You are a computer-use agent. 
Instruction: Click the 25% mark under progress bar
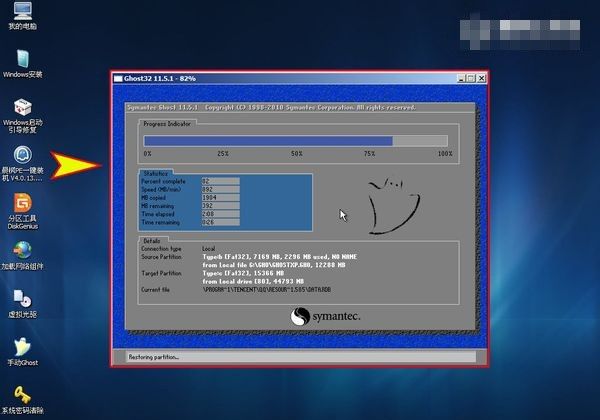pos(223,153)
